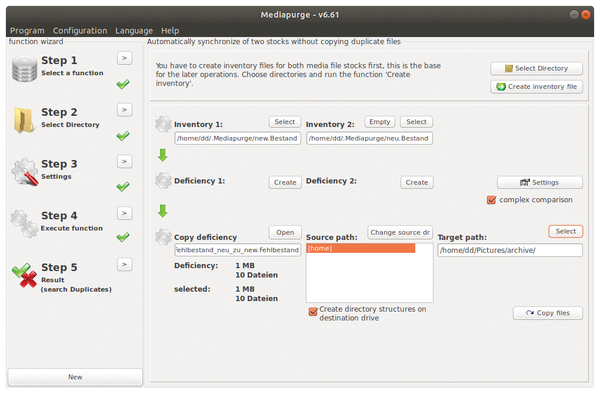Open the Configuration menu

click(x=80, y=31)
